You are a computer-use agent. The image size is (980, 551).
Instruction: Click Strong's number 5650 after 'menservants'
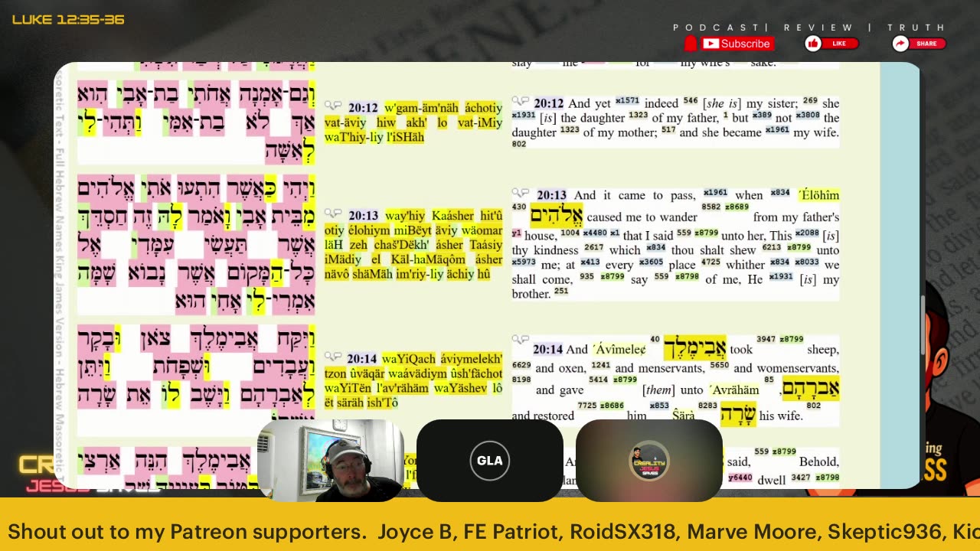pyautogui.click(x=720, y=365)
